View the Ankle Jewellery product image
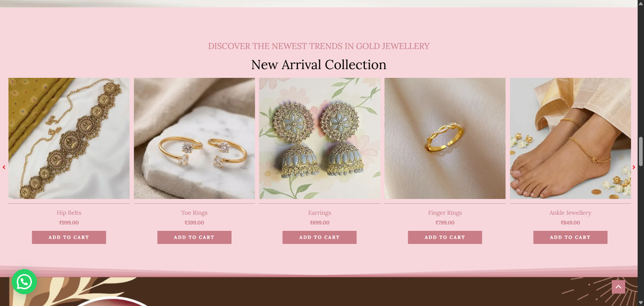 pos(570,139)
